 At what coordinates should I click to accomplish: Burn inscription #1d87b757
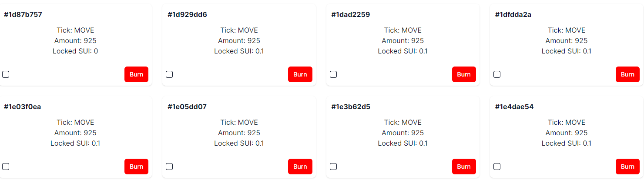(136, 74)
